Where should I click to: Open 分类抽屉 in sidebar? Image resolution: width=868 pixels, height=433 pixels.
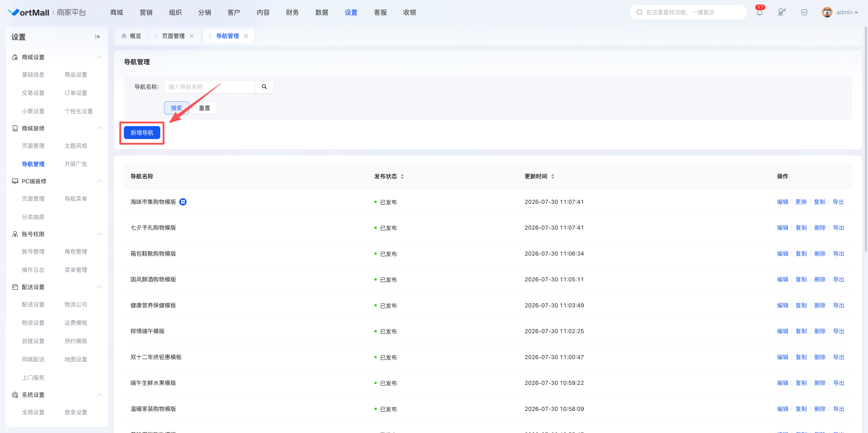click(x=33, y=217)
